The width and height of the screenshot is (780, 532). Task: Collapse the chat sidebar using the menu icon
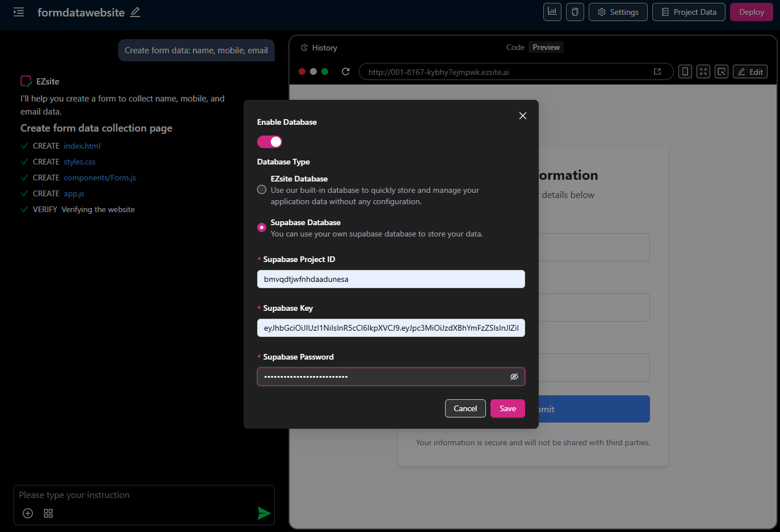(19, 12)
